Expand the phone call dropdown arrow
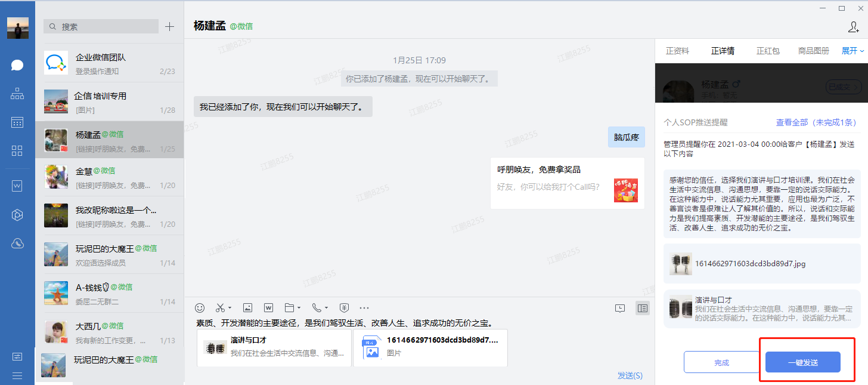Screen dimensions: 868x385 click(x=327, y=309)
